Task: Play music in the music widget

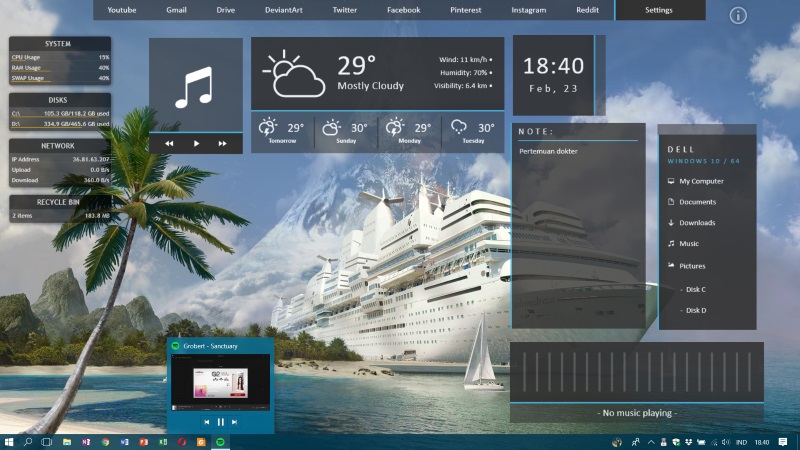Action: pyautogui.click(x=196, y=143)
